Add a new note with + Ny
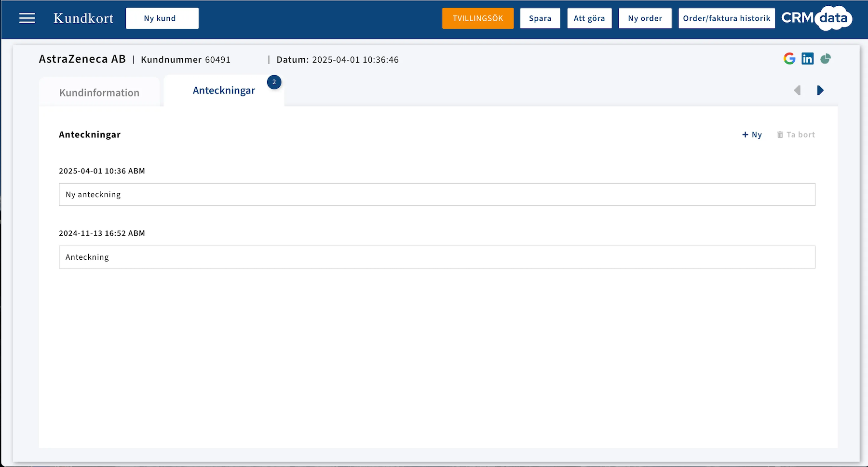The image size is (868, 467). 752,135
